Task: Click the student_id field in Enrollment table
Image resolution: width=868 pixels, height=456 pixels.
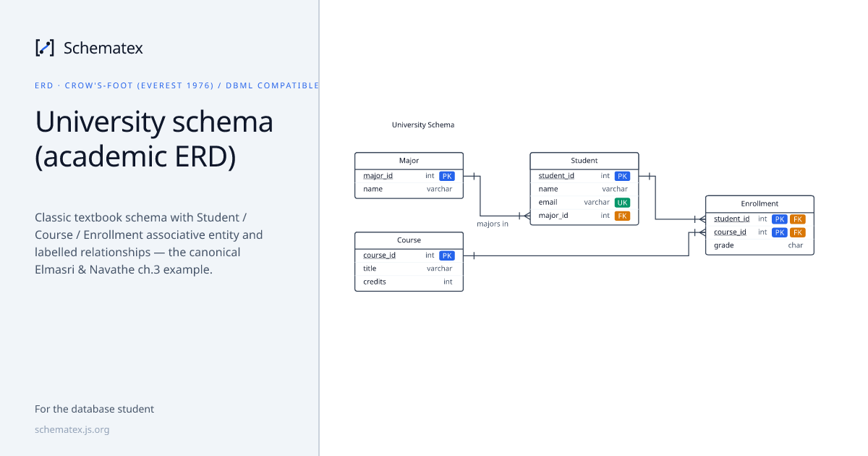Action: pyautogui.click(x=759, y=219)
